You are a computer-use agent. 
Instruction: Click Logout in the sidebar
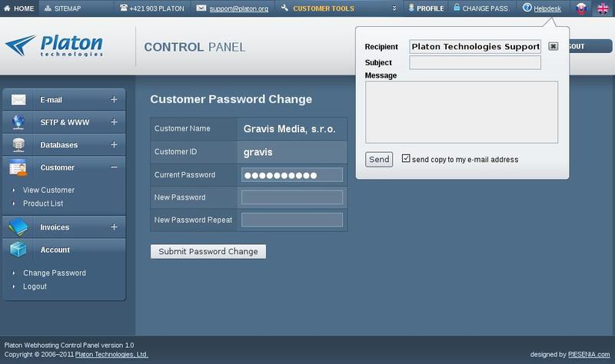pyautogui.click(x=35, y=286)
